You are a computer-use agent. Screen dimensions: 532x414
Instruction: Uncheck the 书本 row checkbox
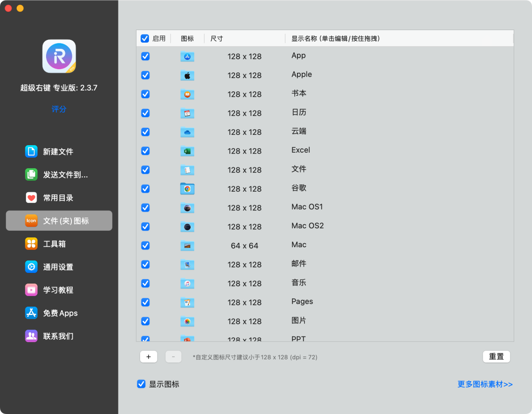pos(145,94)
